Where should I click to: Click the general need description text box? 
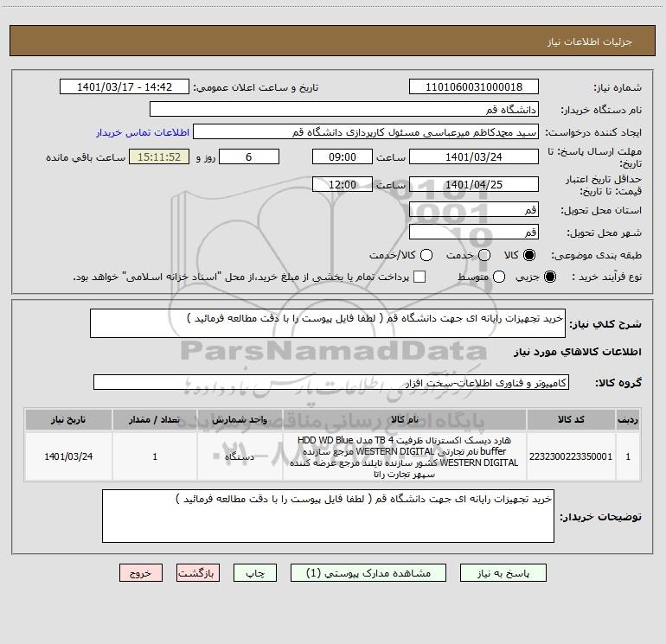click(x=328, y=323)
